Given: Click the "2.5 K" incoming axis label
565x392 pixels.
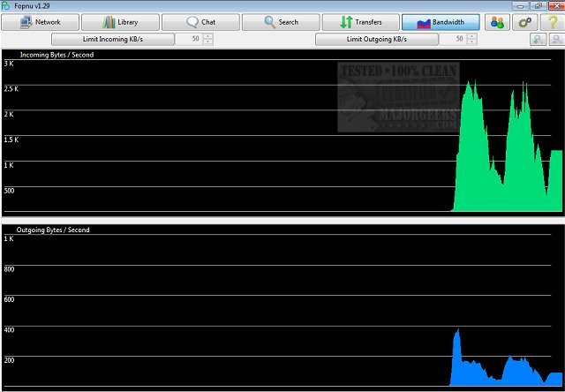Looking at the screenshot, I should (x=11, y=89).
